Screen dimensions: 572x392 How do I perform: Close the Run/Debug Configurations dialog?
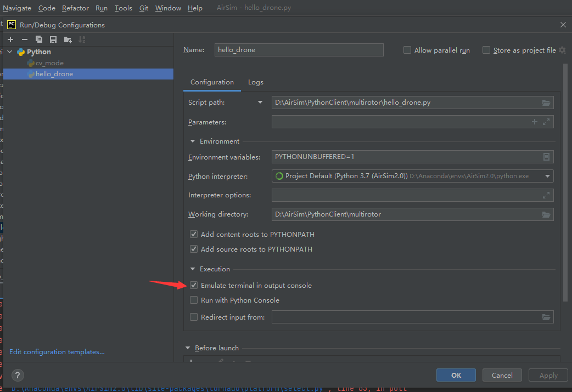(x=563, y=25)
